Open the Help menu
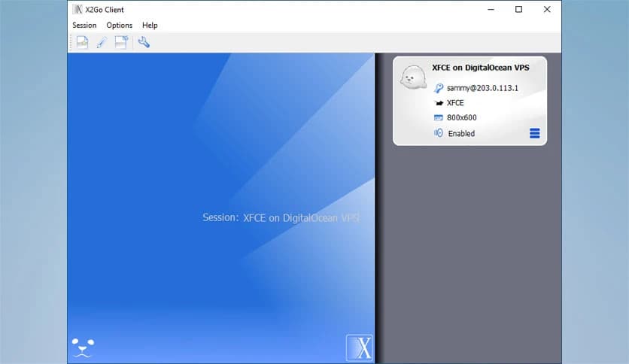629x364 pixels. (x=150, y=26)
